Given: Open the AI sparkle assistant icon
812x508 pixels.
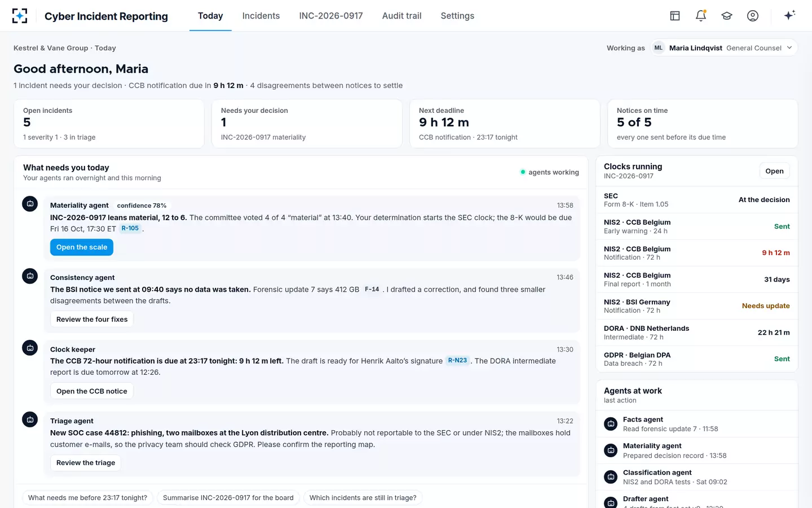Looking at the screenshot, I should coord(789,15).
